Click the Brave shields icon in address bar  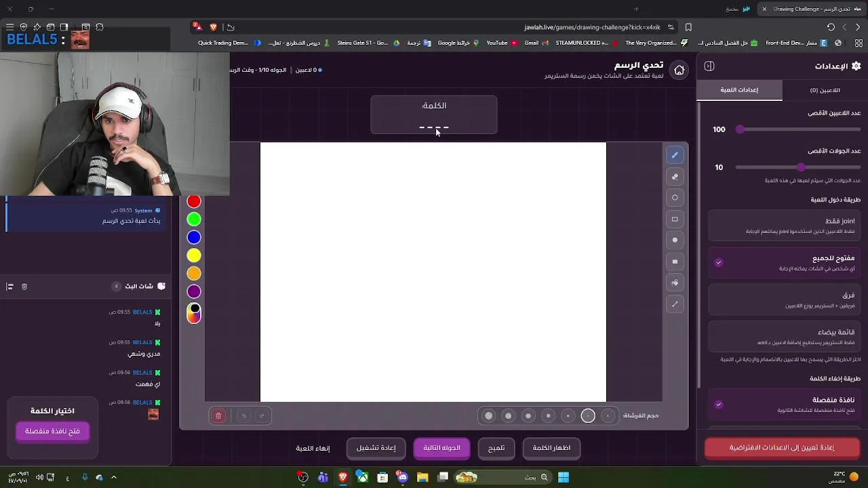click(214, 27)
